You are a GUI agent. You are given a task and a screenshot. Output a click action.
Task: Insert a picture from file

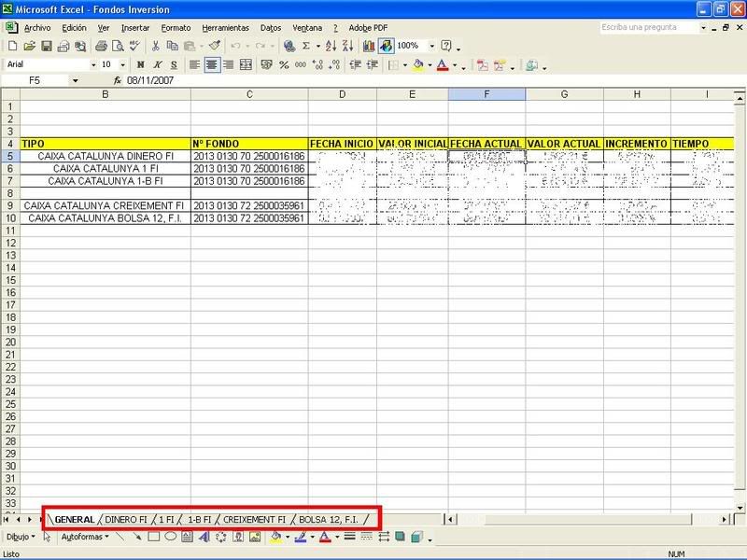pos(255,538)
